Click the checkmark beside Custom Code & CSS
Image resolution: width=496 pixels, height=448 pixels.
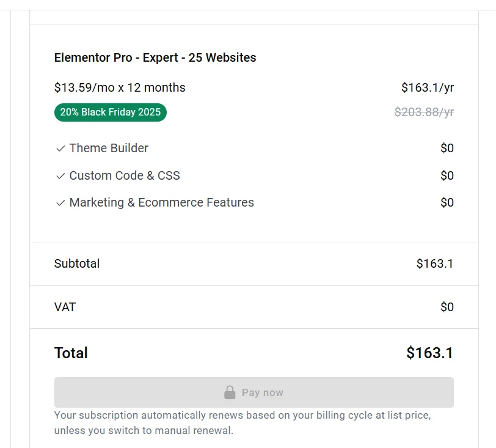pos(59,175)
